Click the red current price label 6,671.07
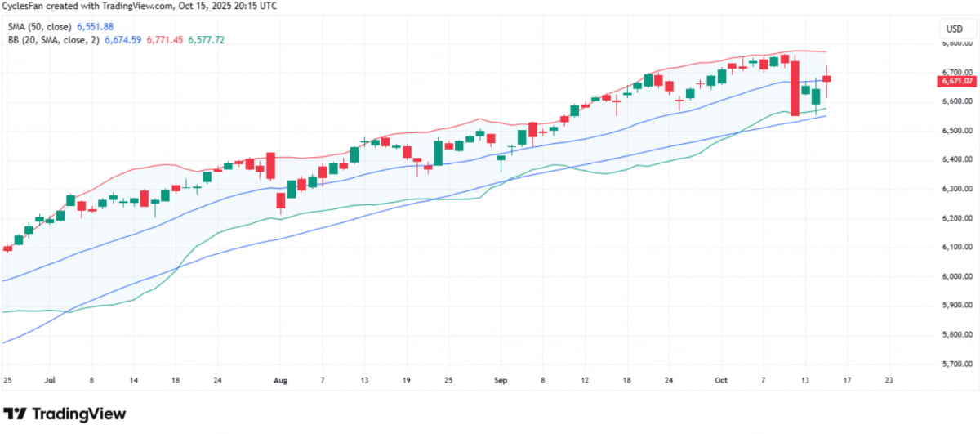The width and height of the screenshot is (980, 434). tap(956, 81)
